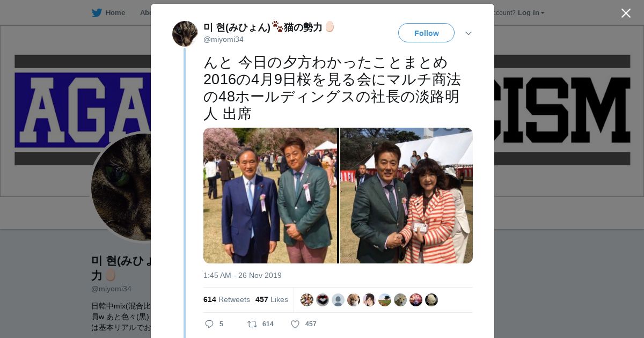The width and height of the screenshot is (644, 338).
Task: Open the Log in dropdown
Action: click(x=531, y=13)
